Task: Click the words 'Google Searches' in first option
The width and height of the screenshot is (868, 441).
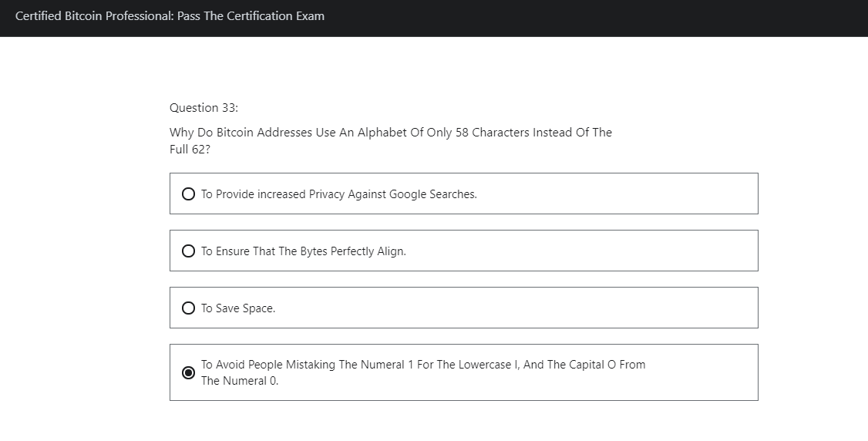Action: click(433, 194)
